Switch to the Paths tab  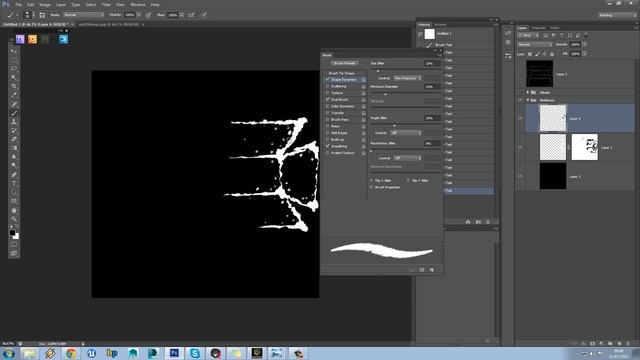pyautogui.click(x=555, y=28)
